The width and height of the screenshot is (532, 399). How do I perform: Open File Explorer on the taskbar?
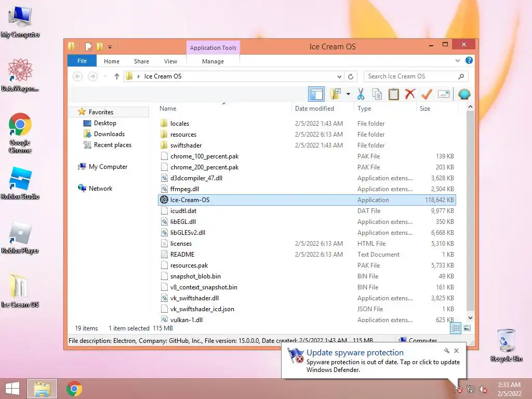tap(42, 389)
